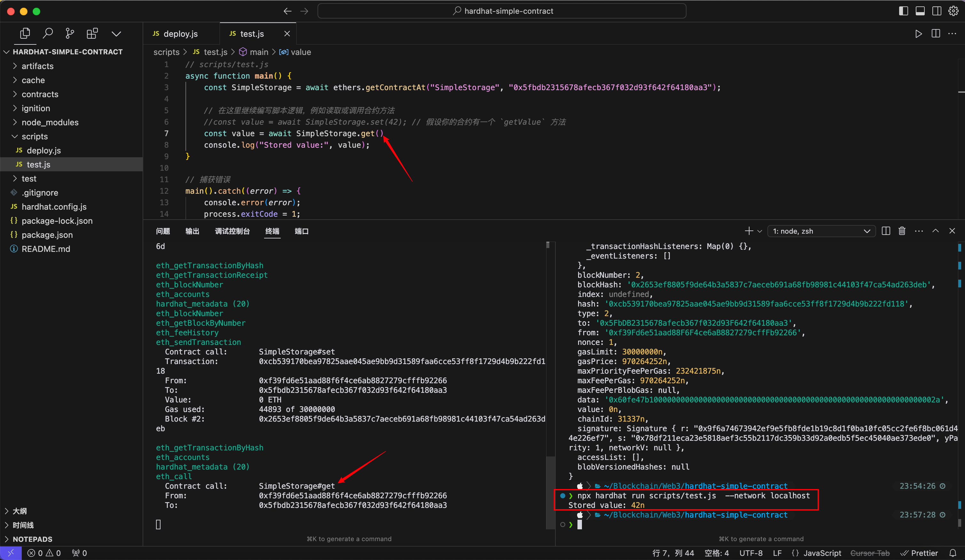Create a new terminal with plus icon
The height and width of the screenshot is (560, 965).
click(749, 231)
